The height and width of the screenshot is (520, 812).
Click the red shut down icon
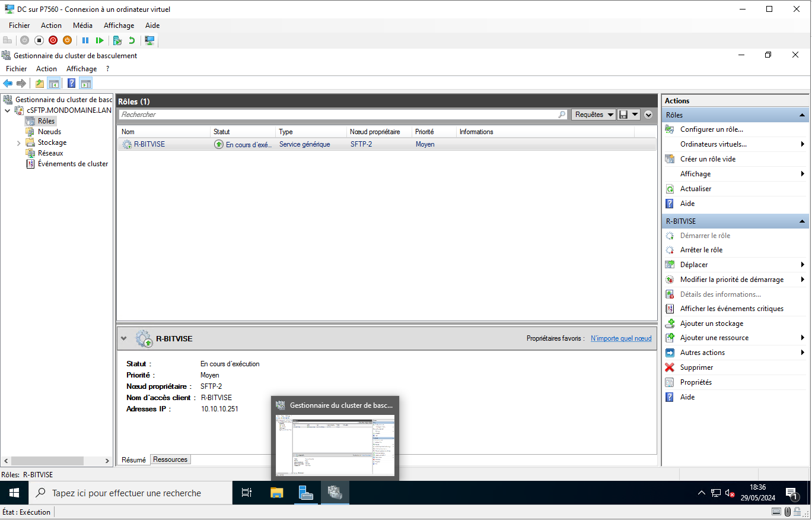pyautogui.click(x=53, y=40)
